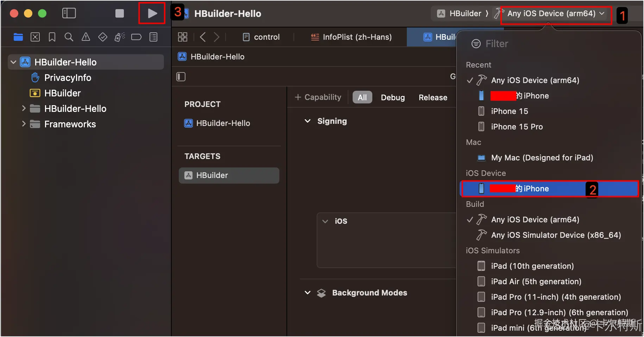The height and width of the screenshot is (337, 644).
Task: Select HBuilder item with yellow icon
Action: tap(63, 93)
